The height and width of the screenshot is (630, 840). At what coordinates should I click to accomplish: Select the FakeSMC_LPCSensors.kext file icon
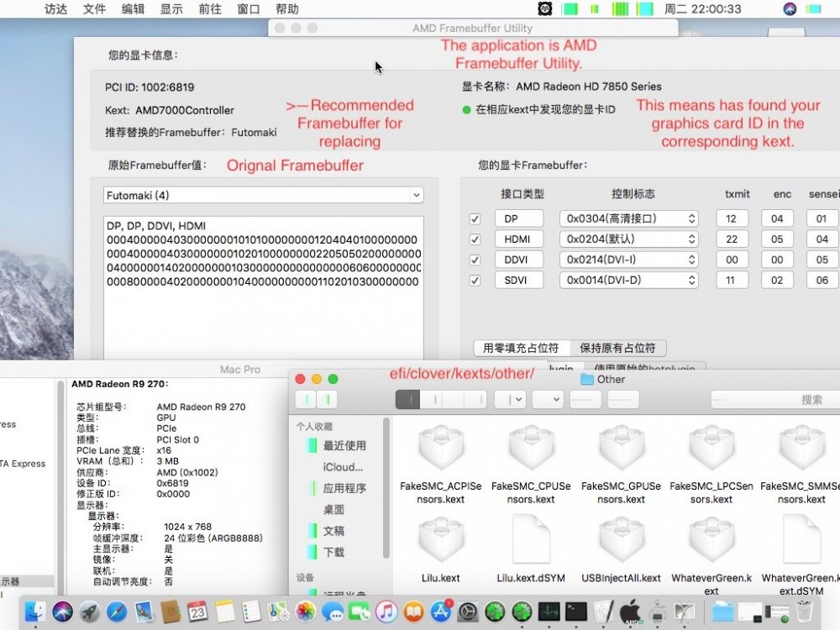point(711,449)
